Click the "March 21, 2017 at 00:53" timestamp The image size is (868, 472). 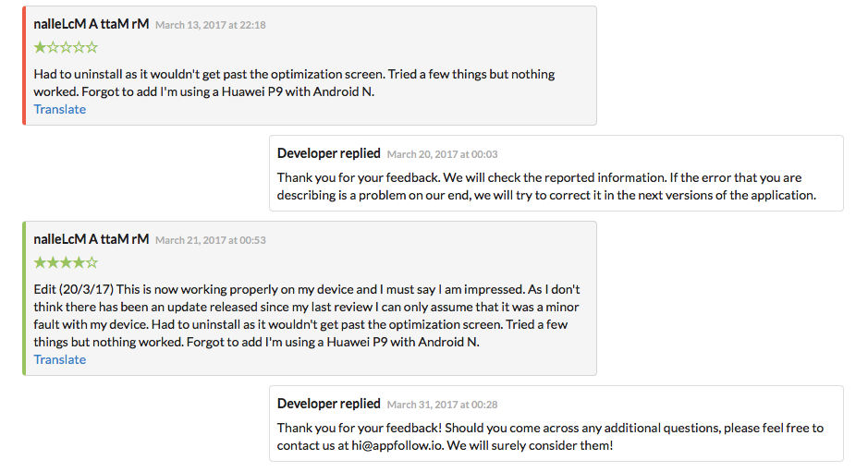(x=210, y=240)
